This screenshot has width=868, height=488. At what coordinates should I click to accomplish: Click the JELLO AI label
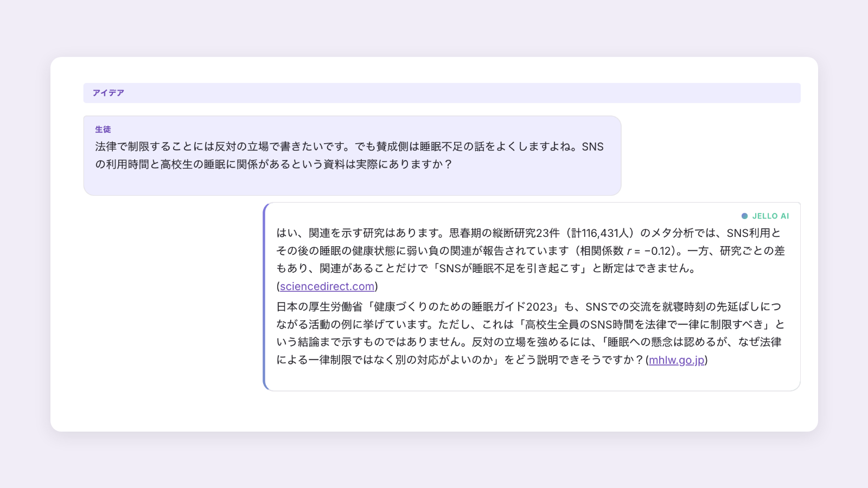pyautogui.click(x=770, y=216)
